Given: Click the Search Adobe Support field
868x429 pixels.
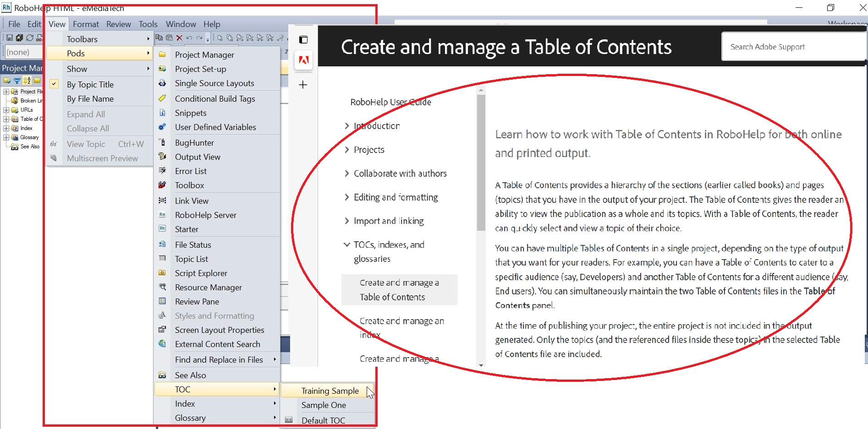Looking at the screenshot, I should pos(794,47).
